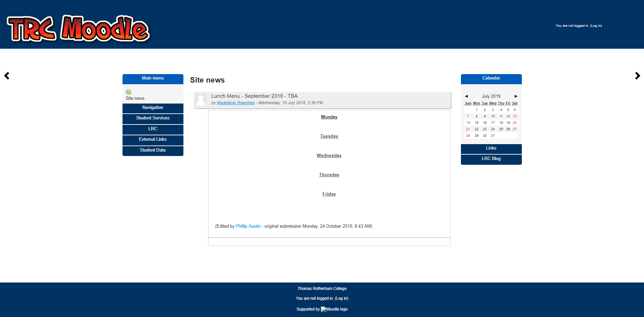This screenshot has width=644, height=317.
Task: Click Thursday heading in lunch menu
Action: [329, 175]
